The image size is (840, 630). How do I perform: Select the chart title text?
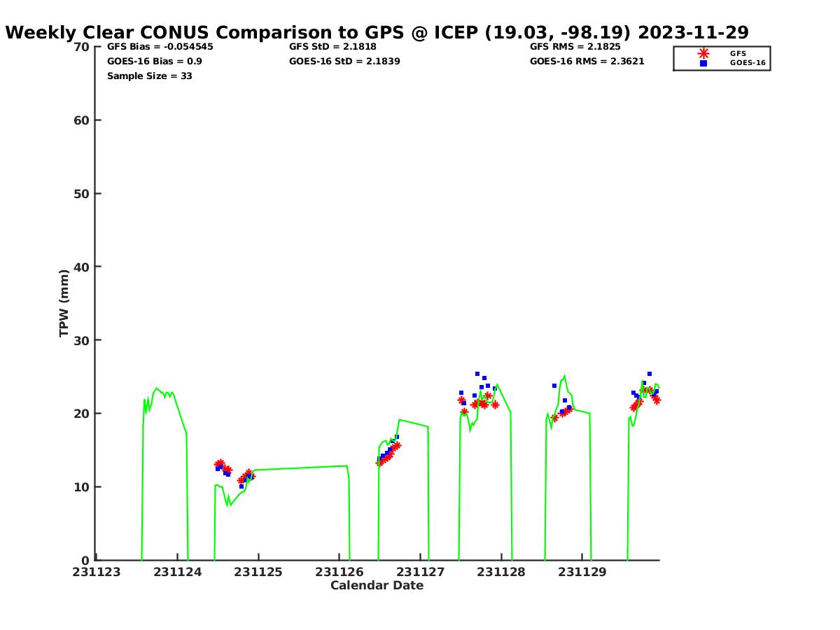377,32
